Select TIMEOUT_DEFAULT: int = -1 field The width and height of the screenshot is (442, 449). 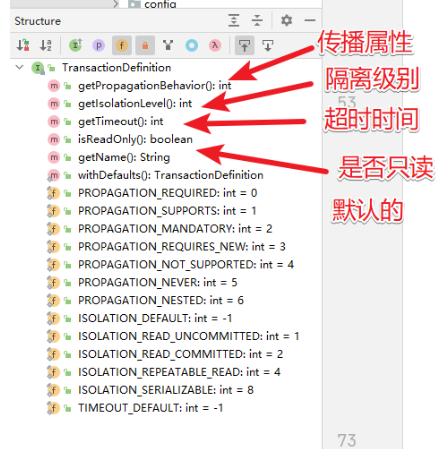click(x=151, y=408)
